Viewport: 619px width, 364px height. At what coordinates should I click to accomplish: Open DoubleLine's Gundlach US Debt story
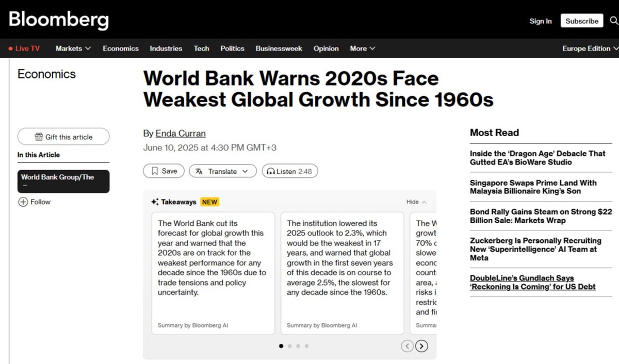click(533, 283)
